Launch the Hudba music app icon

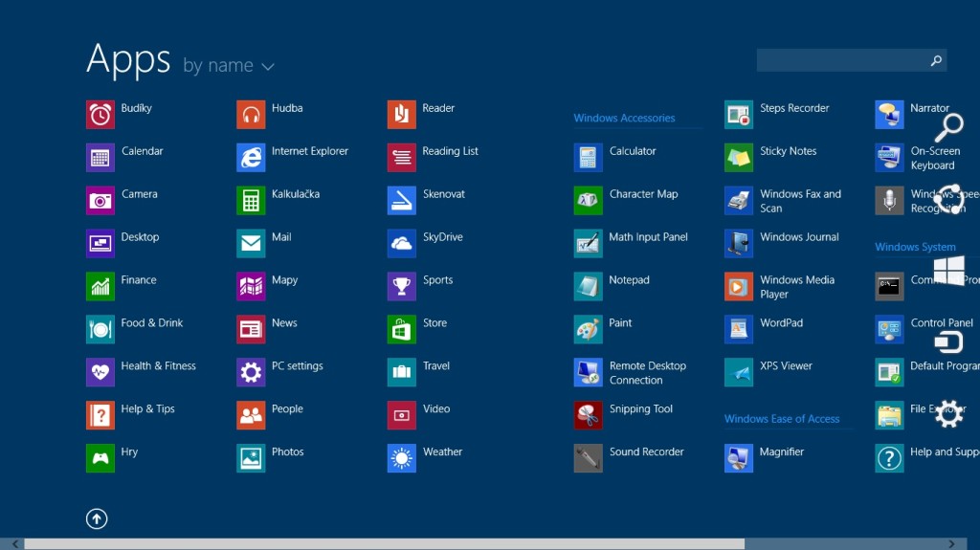click(x=251, y=115)
